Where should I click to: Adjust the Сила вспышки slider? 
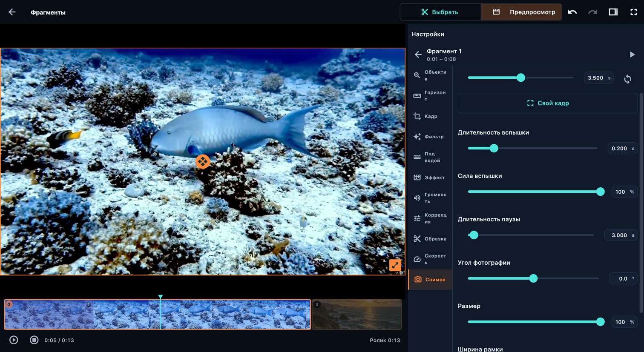(x=536, y=192)
